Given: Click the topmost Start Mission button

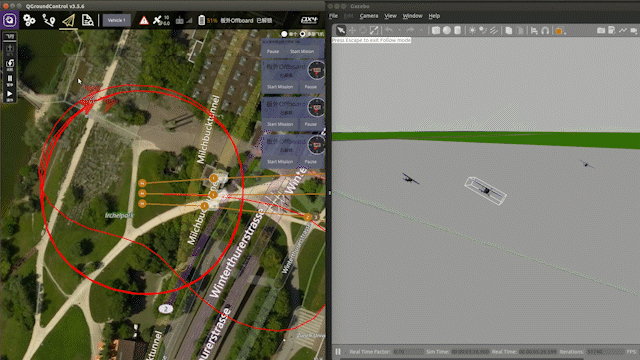Looking at the screenshot, I should (302, 51).
